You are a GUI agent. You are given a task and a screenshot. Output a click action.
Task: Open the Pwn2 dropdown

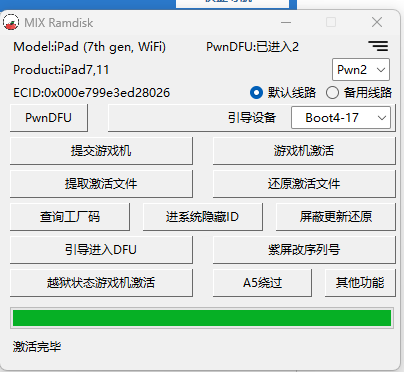tap(361, 70)
